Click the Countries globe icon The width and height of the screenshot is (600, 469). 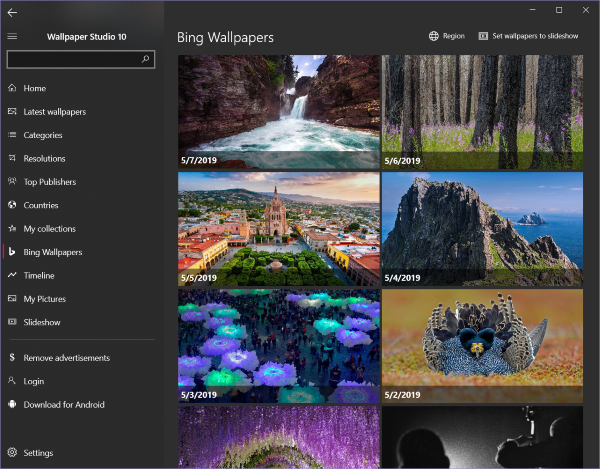tap(12, 205)
